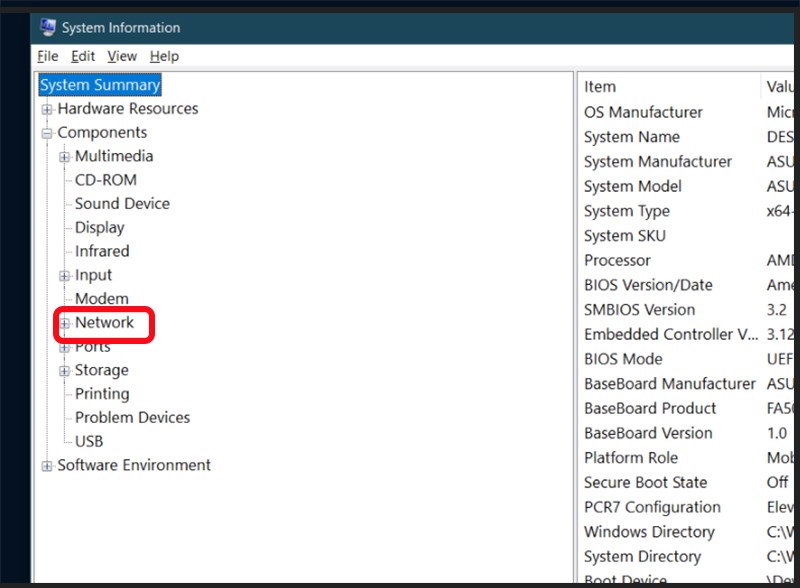The height and width of the screenshot is (588, 800).
Task: Click the BaseBoard Version value 1.0
Action: [x=777, y=433]
